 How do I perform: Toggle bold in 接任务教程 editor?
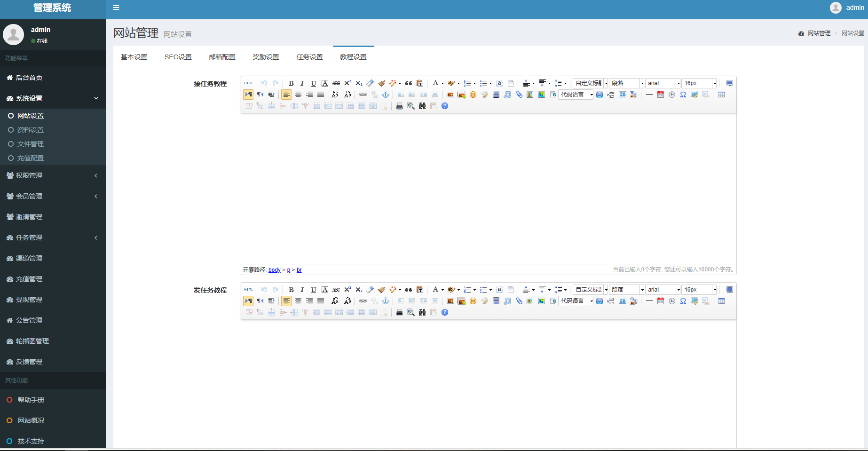291,83
